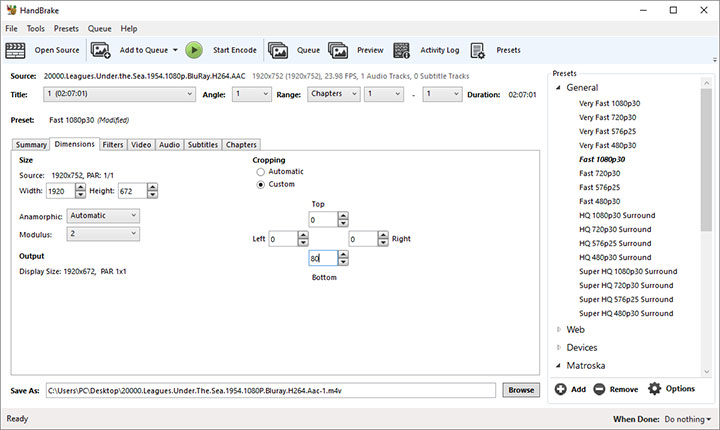Click the Preview icon in the toolbar

338,50
